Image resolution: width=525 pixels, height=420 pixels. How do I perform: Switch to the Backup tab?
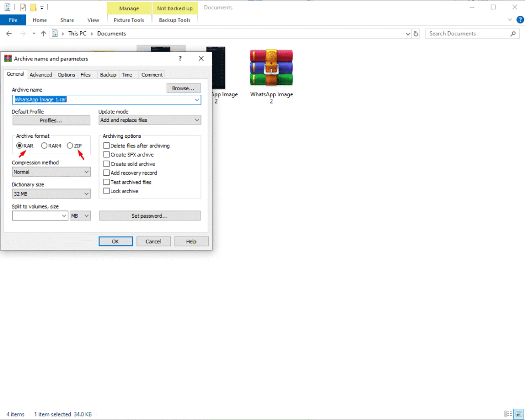point(108,75)
